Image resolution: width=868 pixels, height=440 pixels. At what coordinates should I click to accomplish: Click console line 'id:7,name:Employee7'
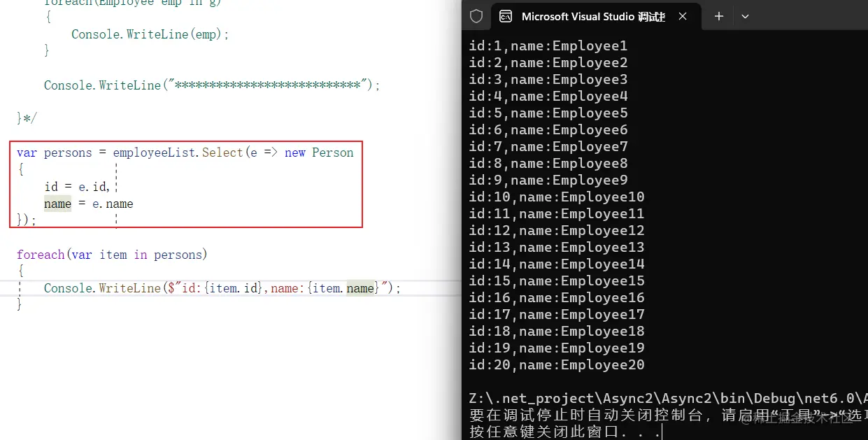click(548, 147)
